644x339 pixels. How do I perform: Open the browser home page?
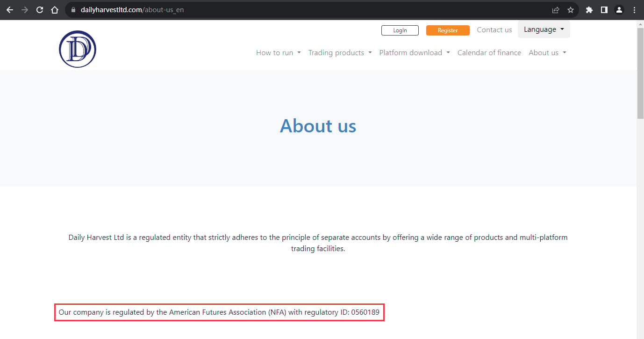[55, 10]
